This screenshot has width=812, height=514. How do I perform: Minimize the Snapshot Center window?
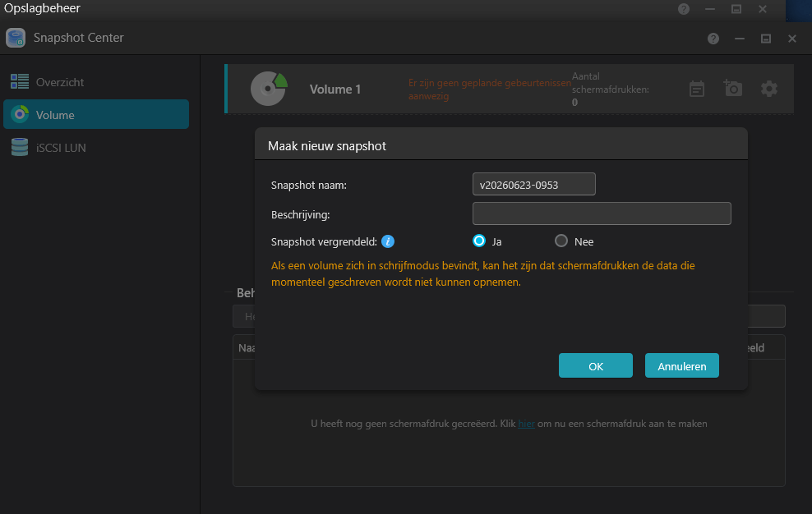pyautogui.click(x=740, y=39)
